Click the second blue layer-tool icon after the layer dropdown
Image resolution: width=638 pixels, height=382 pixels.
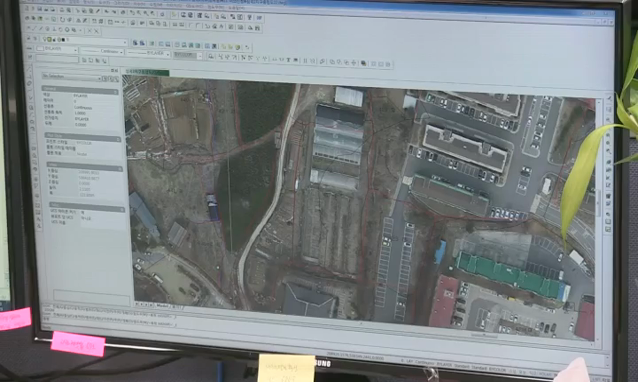142,43
